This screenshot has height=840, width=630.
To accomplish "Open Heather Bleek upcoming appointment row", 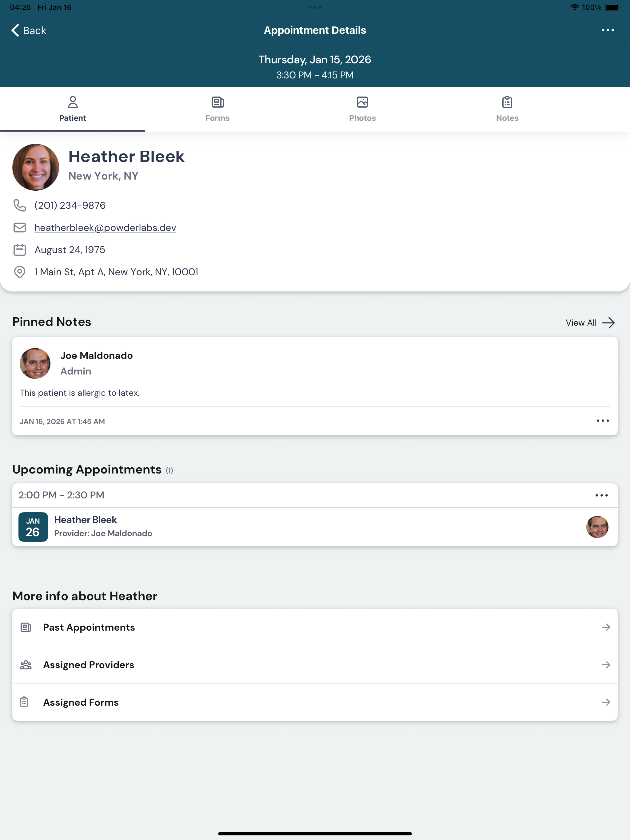I will click(315, 527).
